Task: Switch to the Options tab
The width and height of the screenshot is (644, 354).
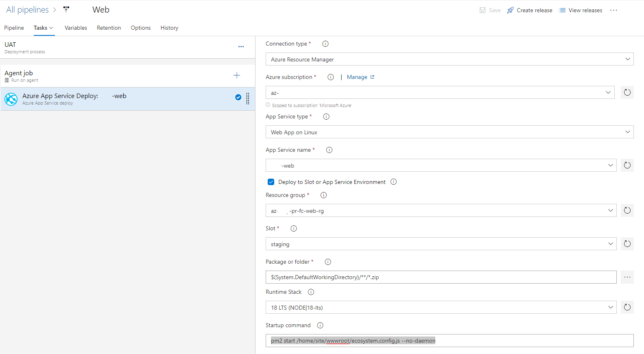Action: pos(141,28)
